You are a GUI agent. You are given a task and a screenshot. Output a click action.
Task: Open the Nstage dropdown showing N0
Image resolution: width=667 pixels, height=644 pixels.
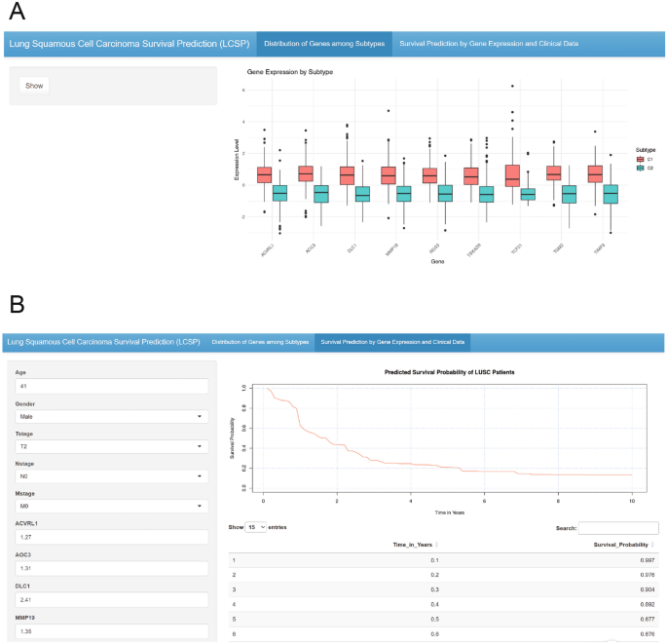click(112, 476)
